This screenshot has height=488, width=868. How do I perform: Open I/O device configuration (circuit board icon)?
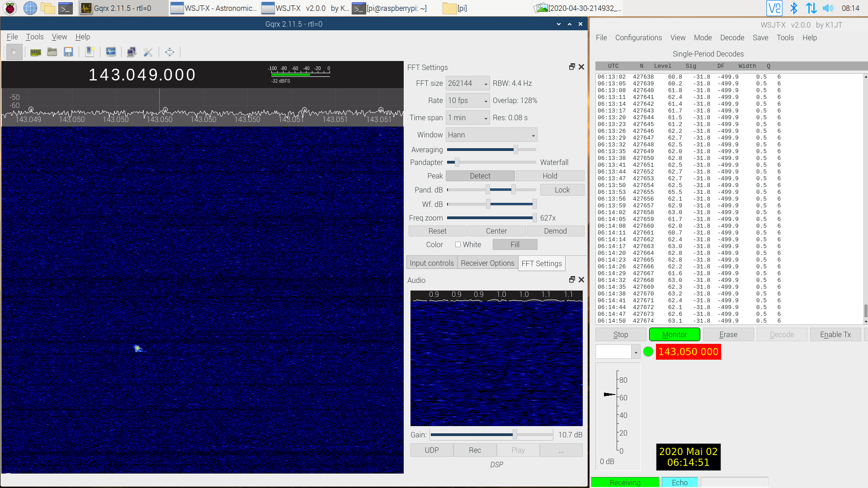pos(36,52)
